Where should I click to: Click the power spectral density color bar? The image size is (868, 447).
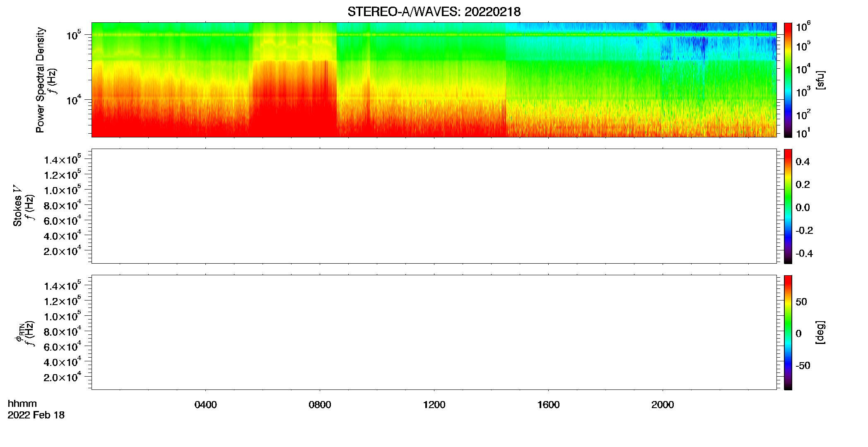(x=788, y=80)
